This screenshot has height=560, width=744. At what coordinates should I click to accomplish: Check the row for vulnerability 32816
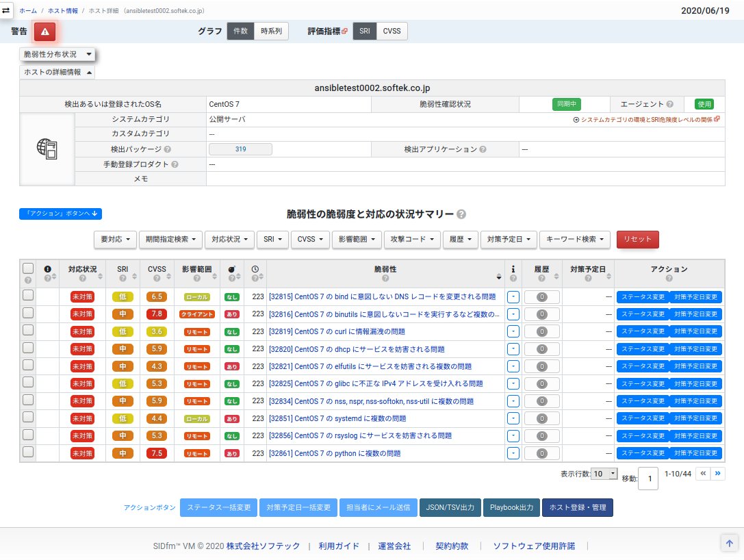click(28, 313)
